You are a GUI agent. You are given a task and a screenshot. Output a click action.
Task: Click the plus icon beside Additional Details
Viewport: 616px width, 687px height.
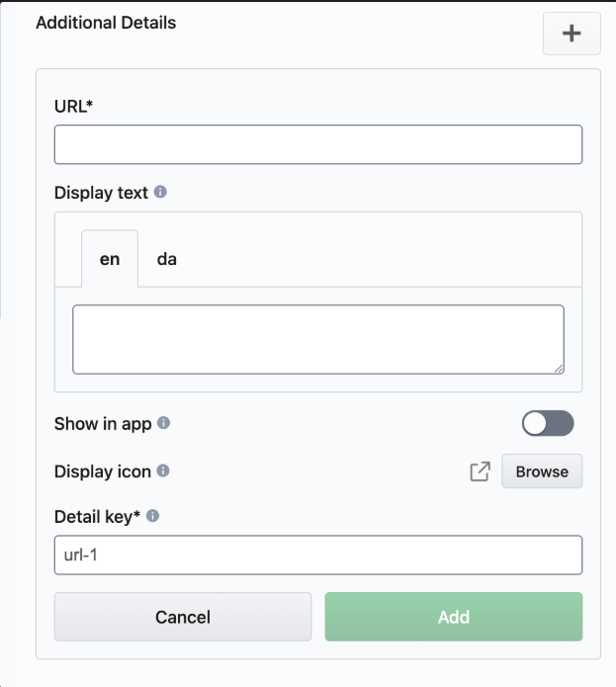click(x=572, y=34)
